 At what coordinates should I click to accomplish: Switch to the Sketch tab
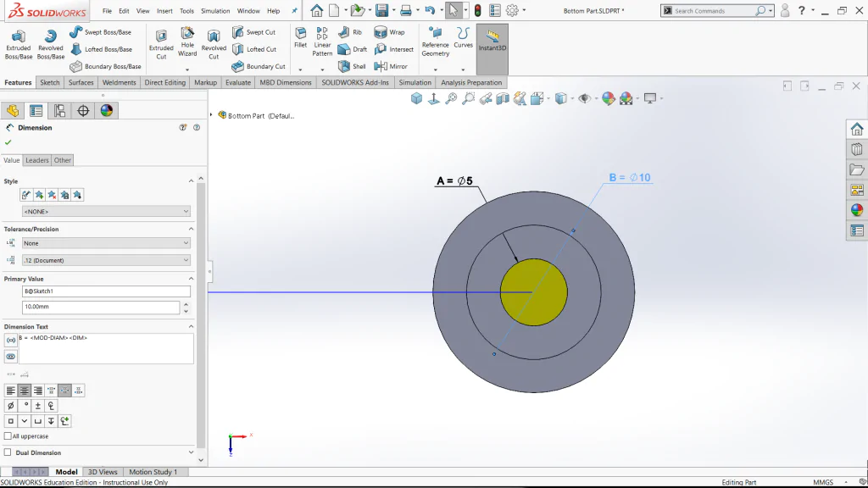click(x=50, y=82)
